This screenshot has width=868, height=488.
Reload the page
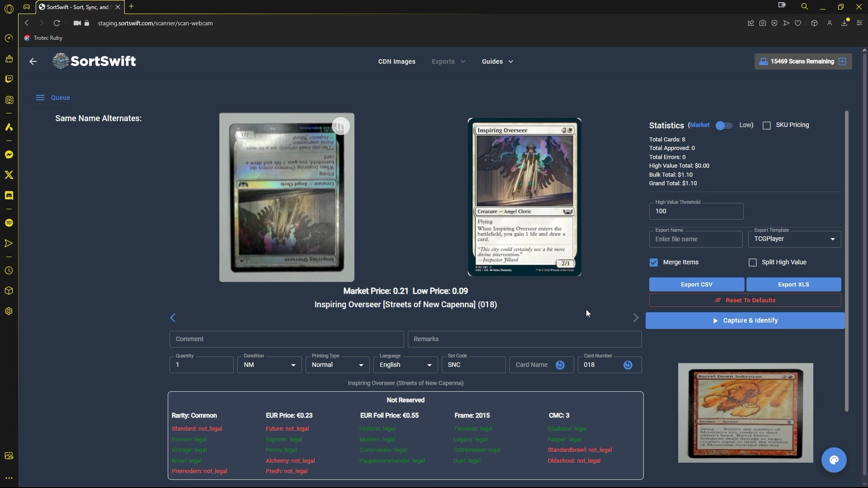[57, 23]
